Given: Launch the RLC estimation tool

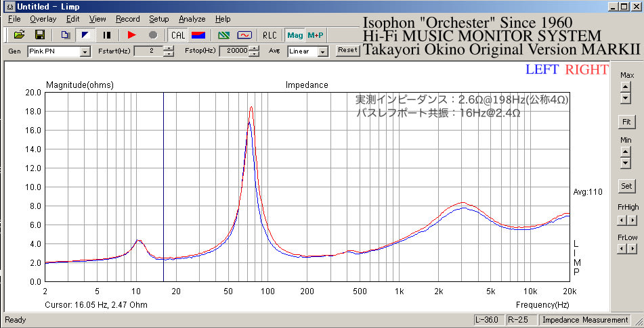Looking at the screenshot, I should coord(270,35).
